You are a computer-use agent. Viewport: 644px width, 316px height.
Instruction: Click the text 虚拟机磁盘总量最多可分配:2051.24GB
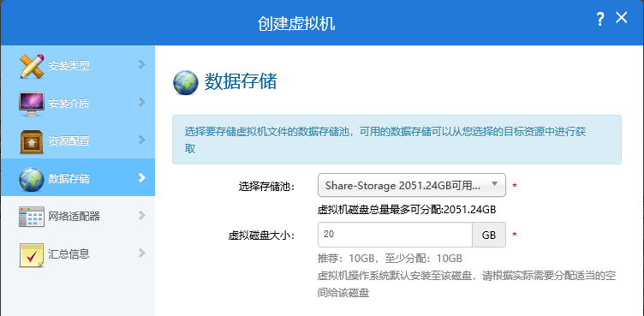coord(407,210)
